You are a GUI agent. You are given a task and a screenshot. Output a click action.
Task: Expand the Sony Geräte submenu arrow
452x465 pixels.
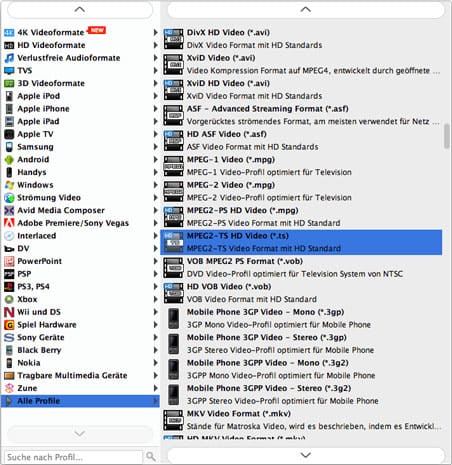155,337
